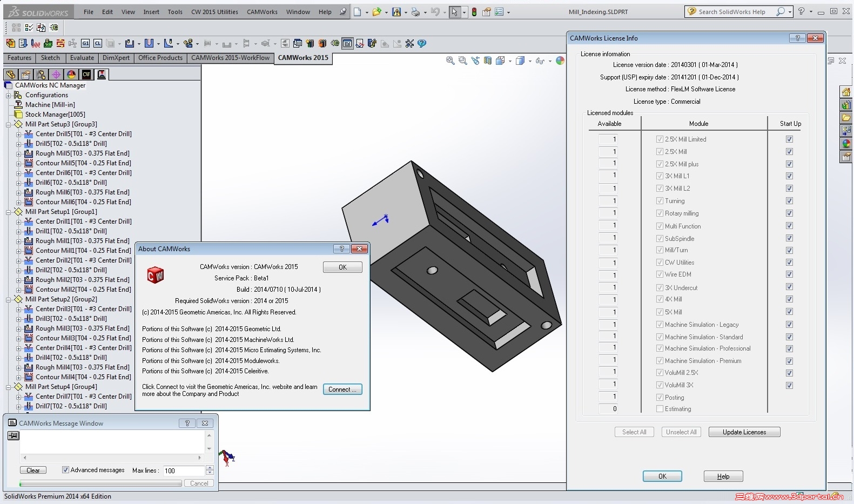Click OK in the About CAMWorks dialog
The image size is (854, 504).
point(342,267)
